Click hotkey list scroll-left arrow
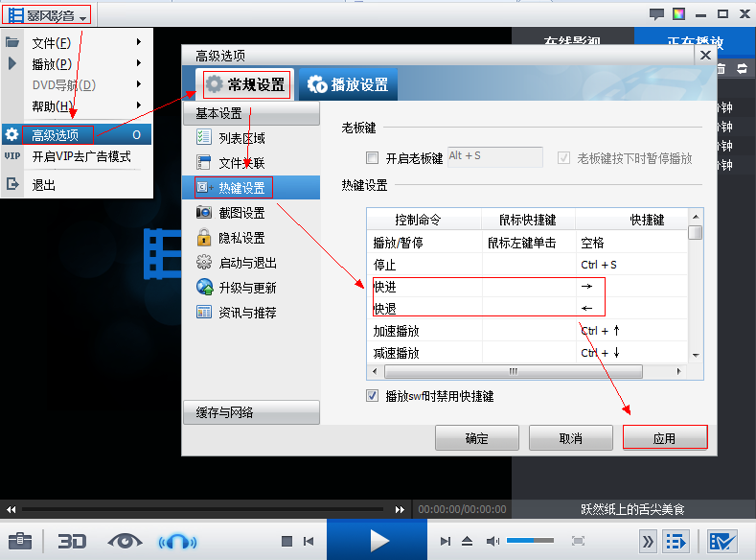 [375, 371]
